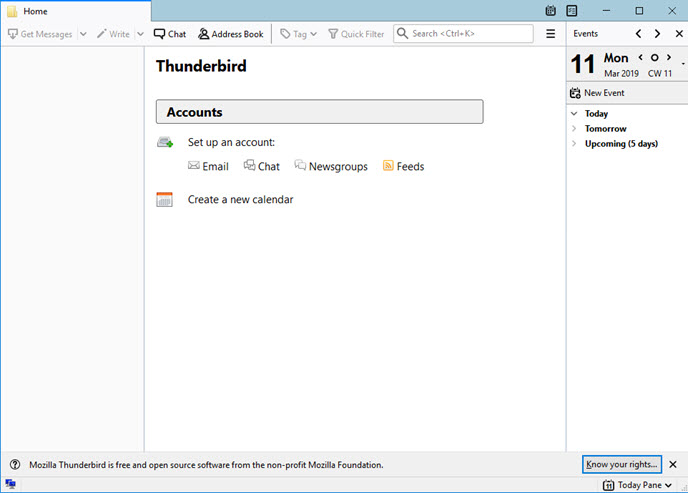Open the hamburger application menu
688x493 pixels.
[551, 34]
